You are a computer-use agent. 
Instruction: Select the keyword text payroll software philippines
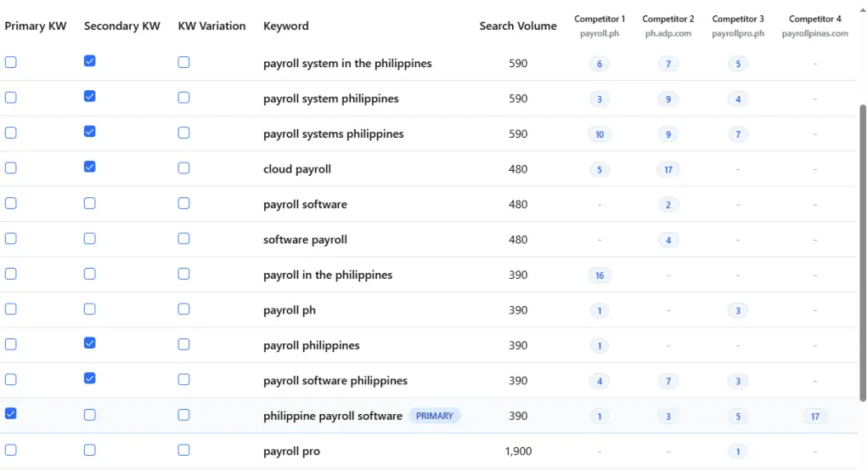(x=335, y=381)
